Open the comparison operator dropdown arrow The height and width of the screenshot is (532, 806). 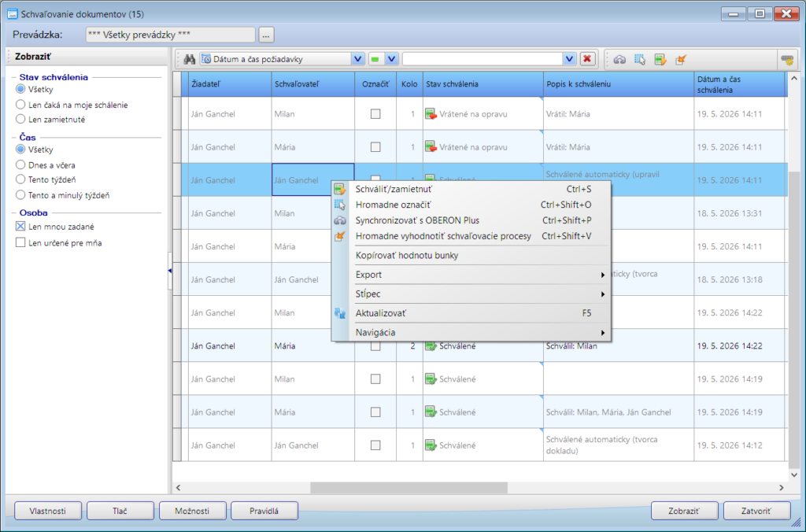coord(392,59)
